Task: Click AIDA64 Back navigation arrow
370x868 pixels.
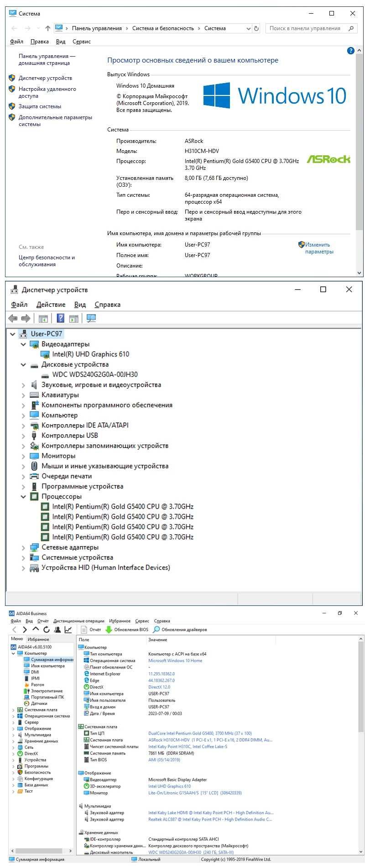Action: pyautogui.click(x=14, y=630)
